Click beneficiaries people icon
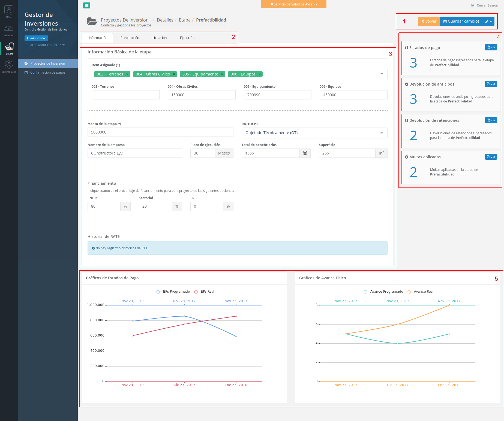504x421 pixels. point(305,153)
